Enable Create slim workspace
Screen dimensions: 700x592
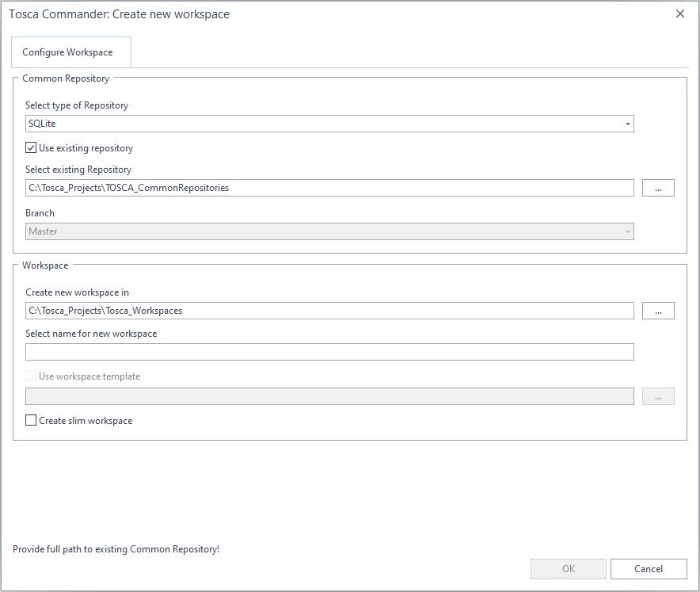(x=32, y=421)
